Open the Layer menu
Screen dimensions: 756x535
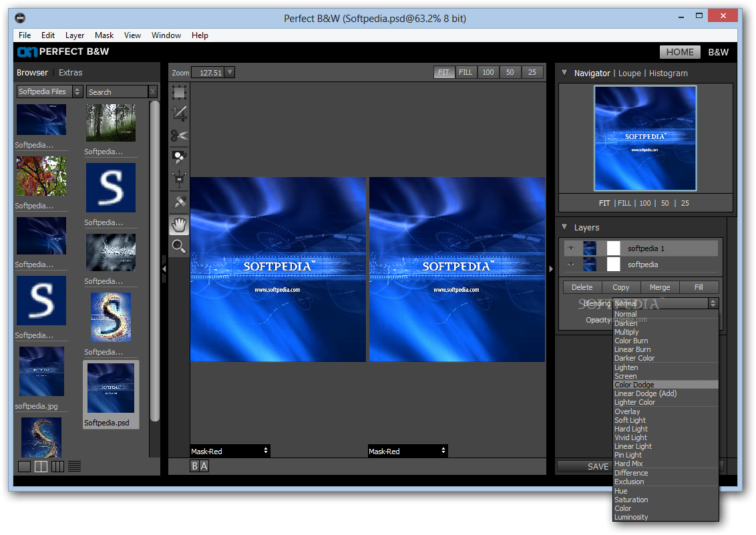click(75, 35)
